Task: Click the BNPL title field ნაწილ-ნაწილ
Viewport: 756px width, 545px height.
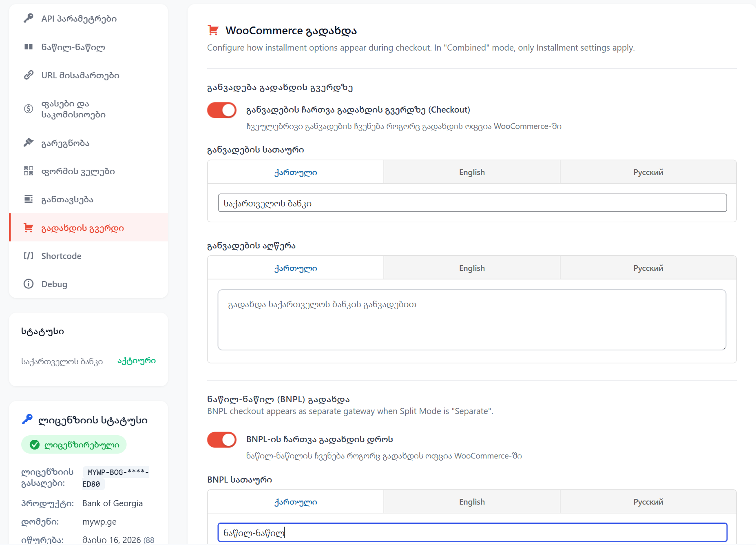Action: [x=472, y=533]
